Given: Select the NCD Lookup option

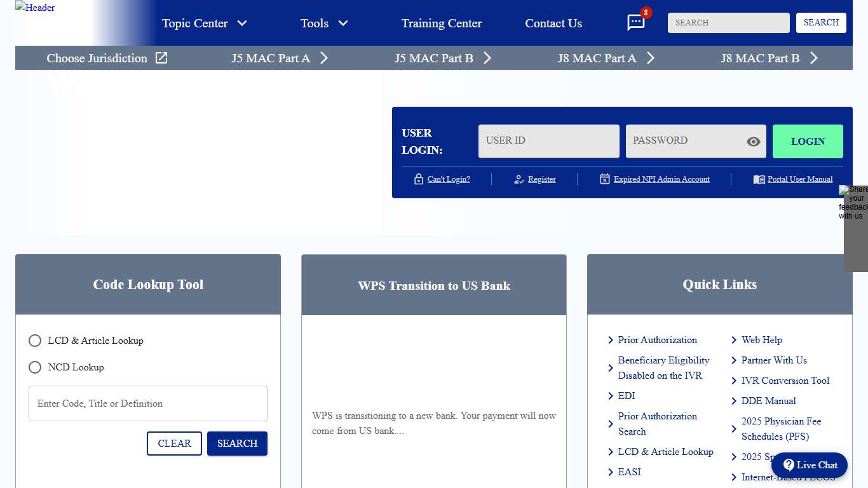Looking at the screenshot, I should (x=35, y=367).
